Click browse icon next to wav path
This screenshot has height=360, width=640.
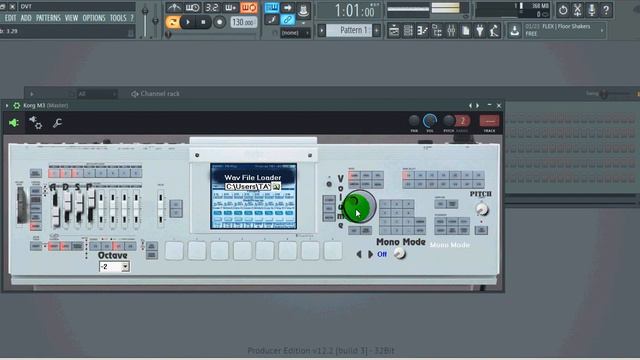(276, 187)
